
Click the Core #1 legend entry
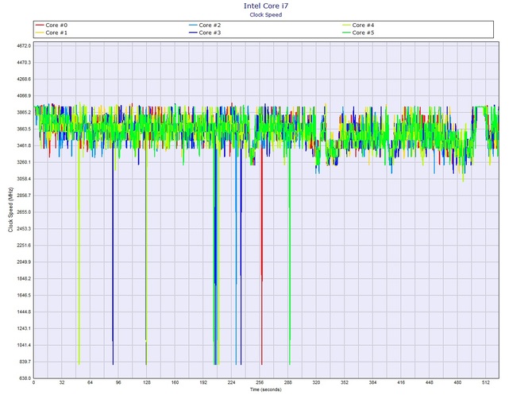point(52,33)
